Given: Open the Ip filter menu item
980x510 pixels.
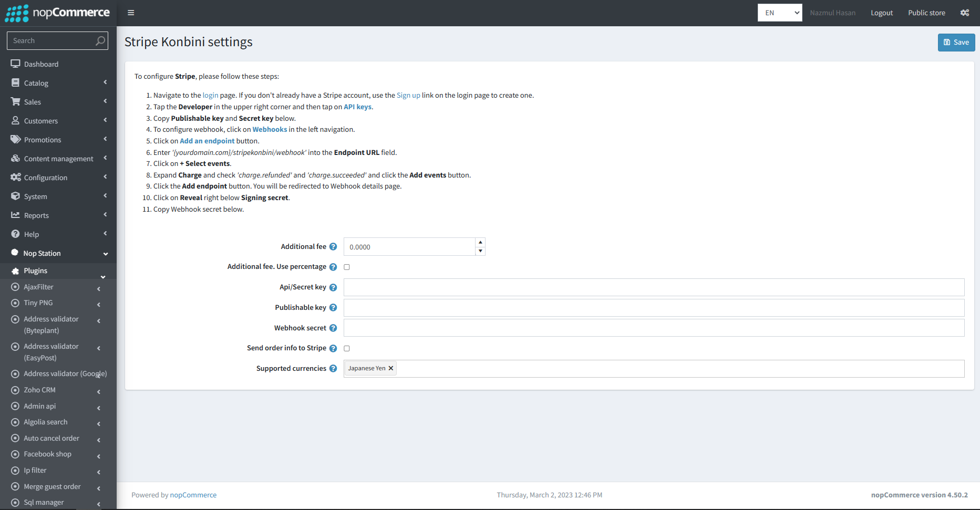Looking at the screenshot, I should [x=35, y=471].
